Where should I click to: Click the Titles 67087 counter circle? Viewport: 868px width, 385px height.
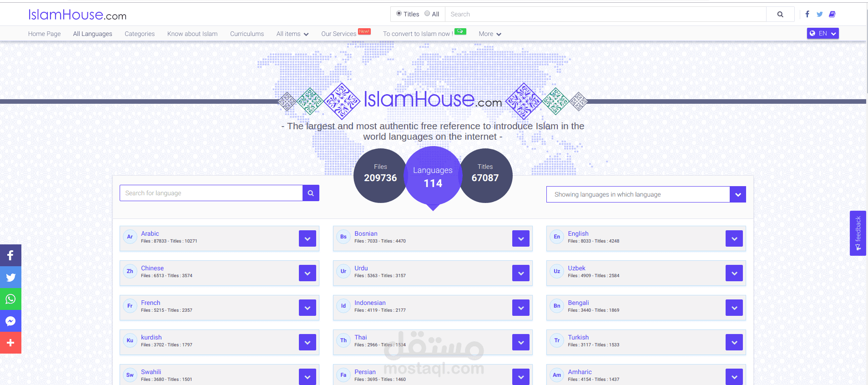point(485,176)
